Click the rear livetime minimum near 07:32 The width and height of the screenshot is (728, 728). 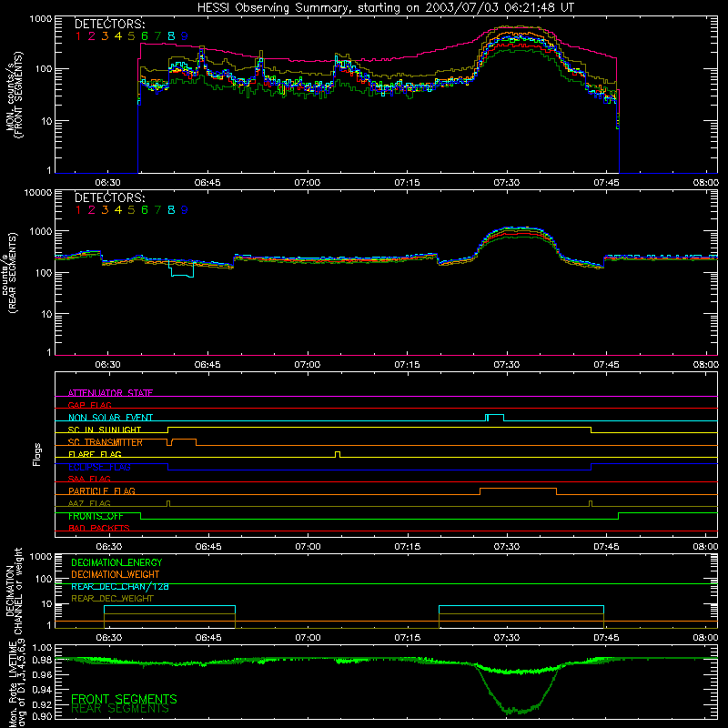point(516,711)
